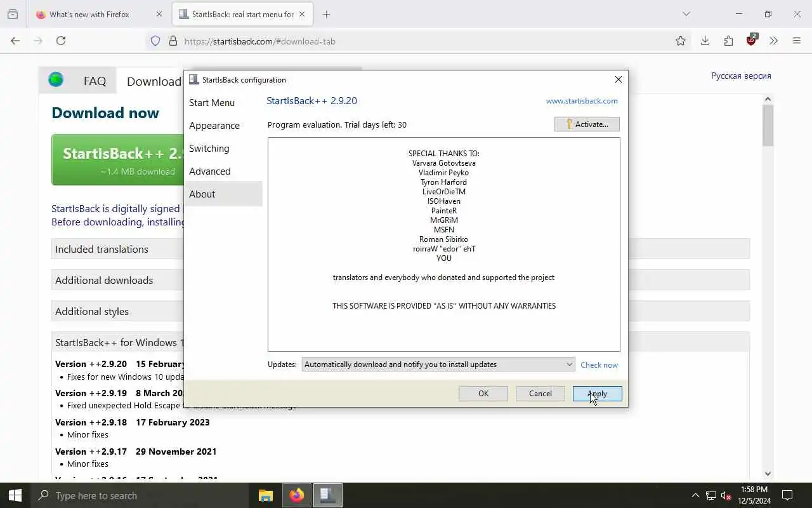Click the Activate... button

[x=587, y=124]
